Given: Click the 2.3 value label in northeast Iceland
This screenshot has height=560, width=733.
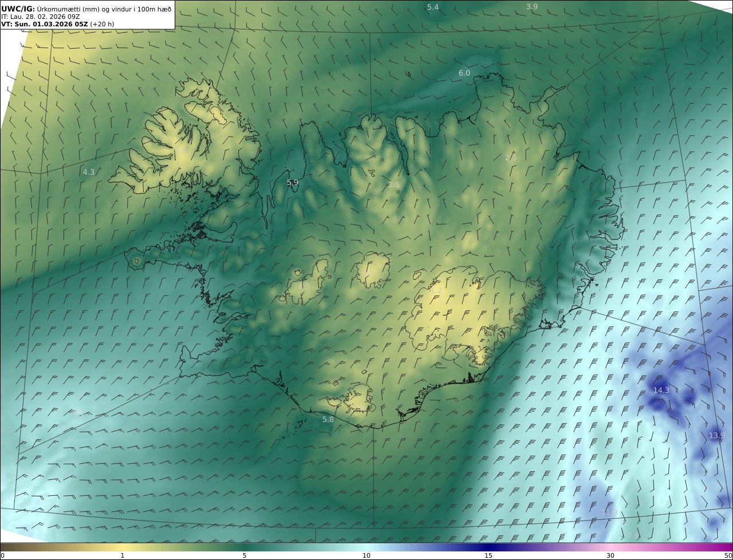Looking at the screenshot, I should tap(511, 157).
